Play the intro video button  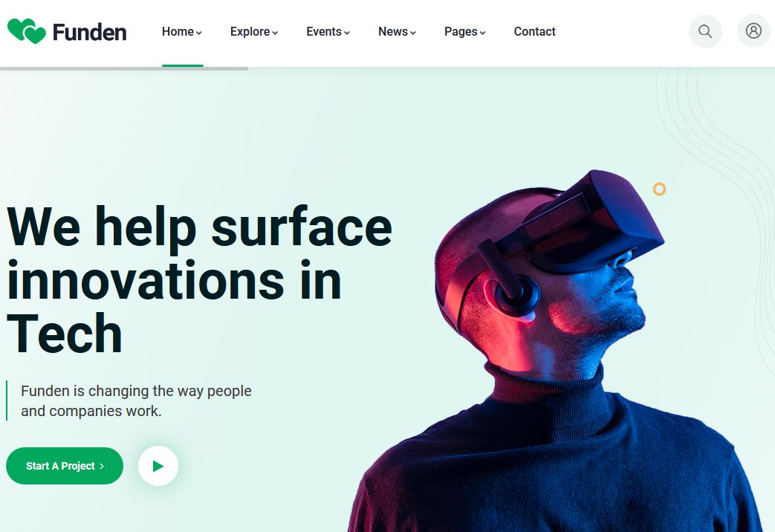[x=158, y=466]
